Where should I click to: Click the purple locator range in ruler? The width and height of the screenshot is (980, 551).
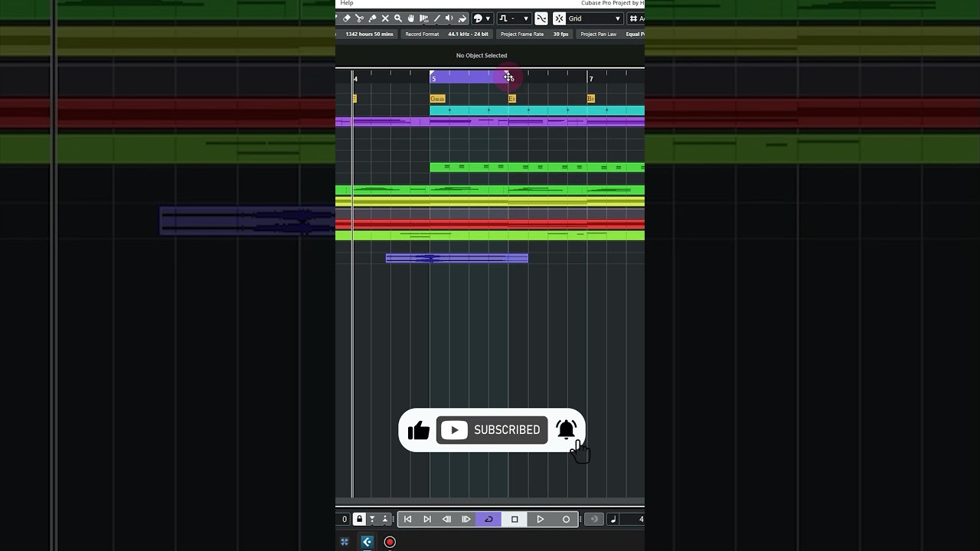point(469,77)
